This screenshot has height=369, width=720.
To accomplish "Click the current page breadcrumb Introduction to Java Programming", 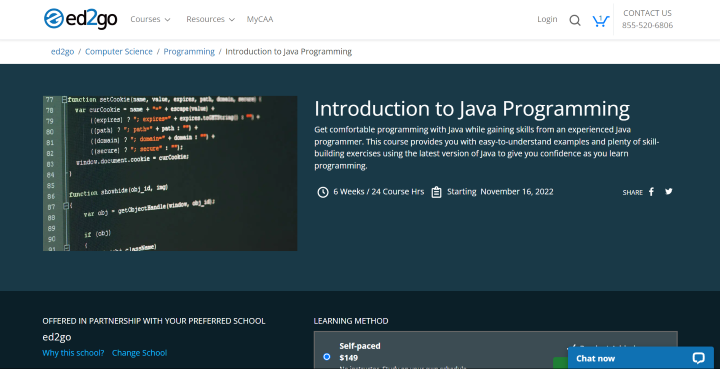I will pos(288,51).
